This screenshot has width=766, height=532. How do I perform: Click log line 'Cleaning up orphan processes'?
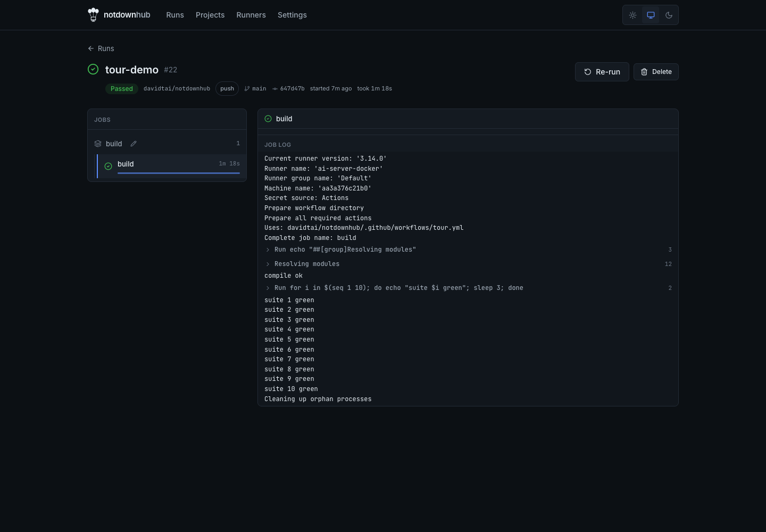click(318, 399)
